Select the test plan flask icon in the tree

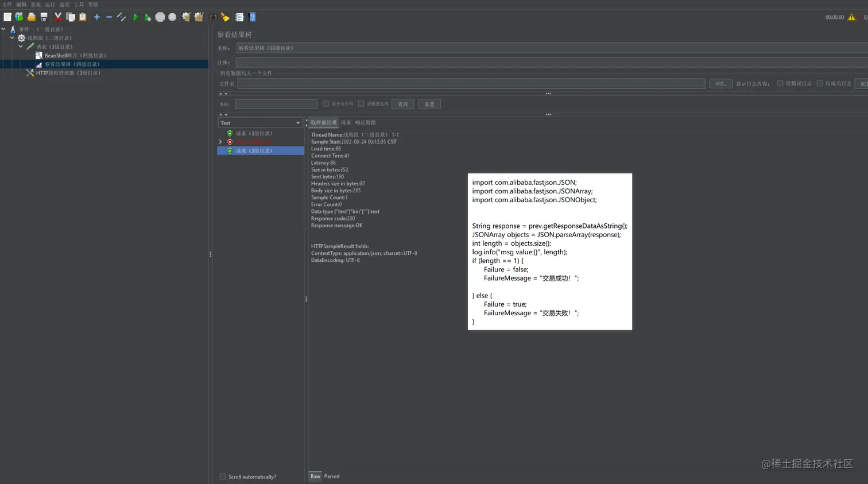coord(13,29)
